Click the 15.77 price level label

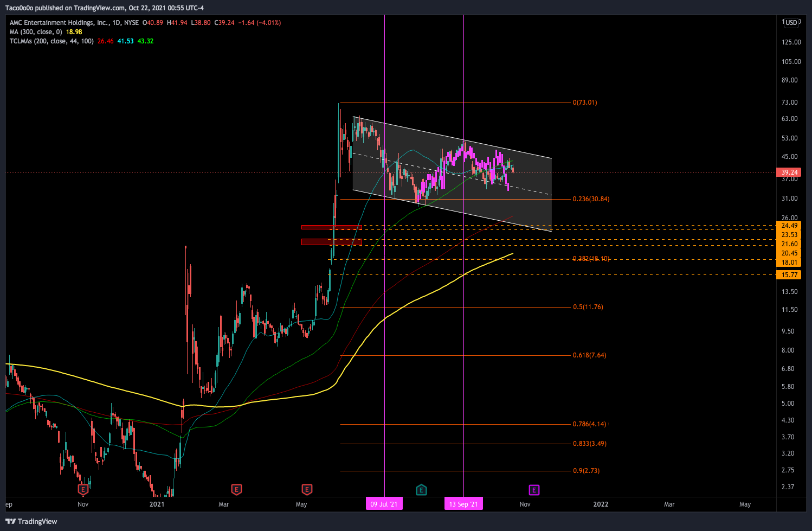click(789, 275)
